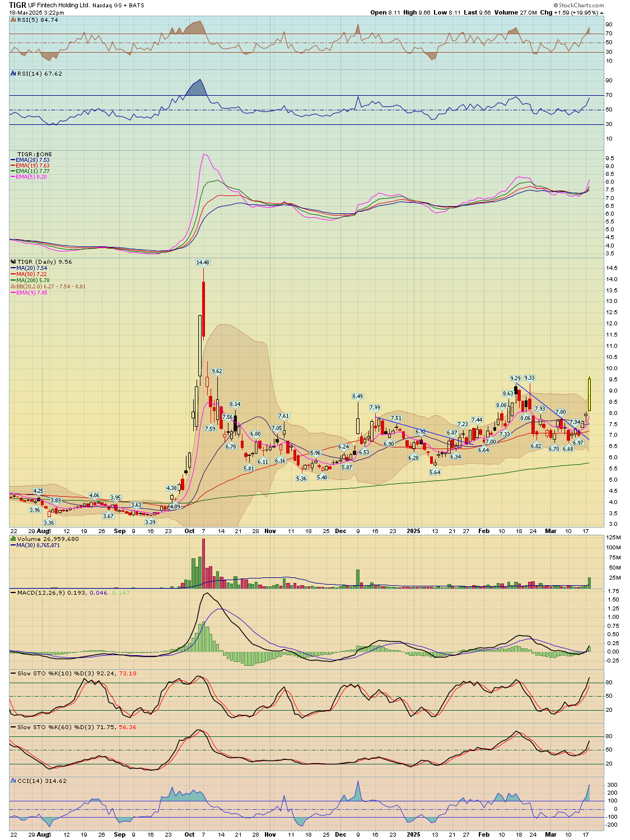Click the 7.61 price label

(284, 416)
